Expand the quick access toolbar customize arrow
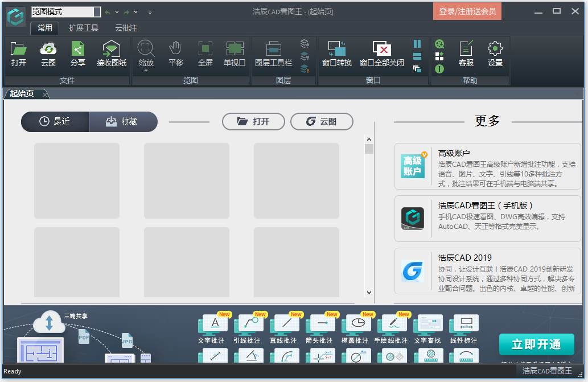Viewport: 588px width, 382px height. point(150,12)
